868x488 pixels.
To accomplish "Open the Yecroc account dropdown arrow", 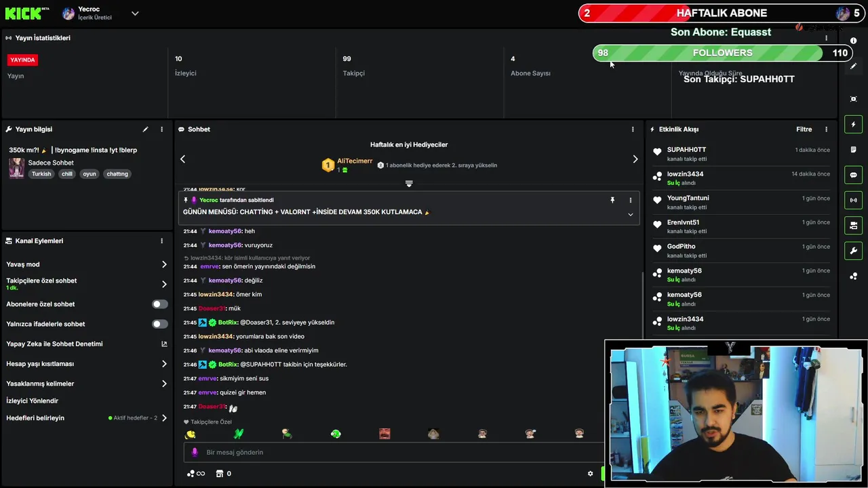I will pos(135,14).
